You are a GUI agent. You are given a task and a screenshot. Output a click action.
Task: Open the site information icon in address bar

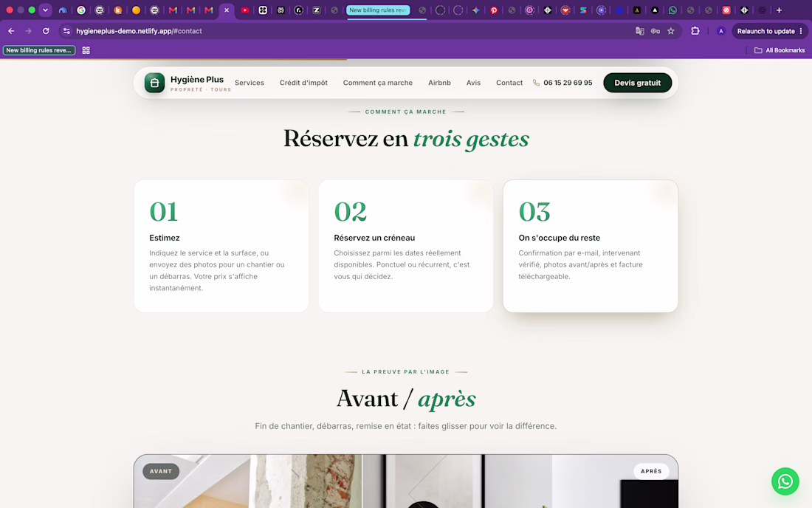(66, 31)
